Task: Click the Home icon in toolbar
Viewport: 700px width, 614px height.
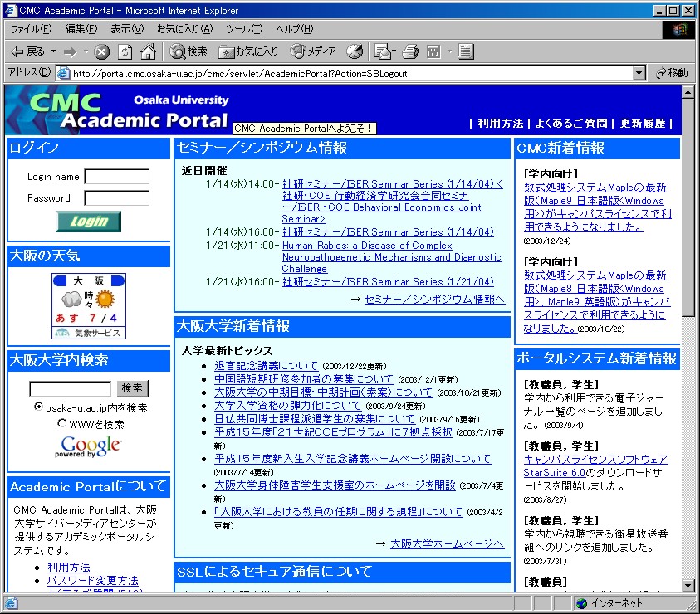Action: point(148,51)
